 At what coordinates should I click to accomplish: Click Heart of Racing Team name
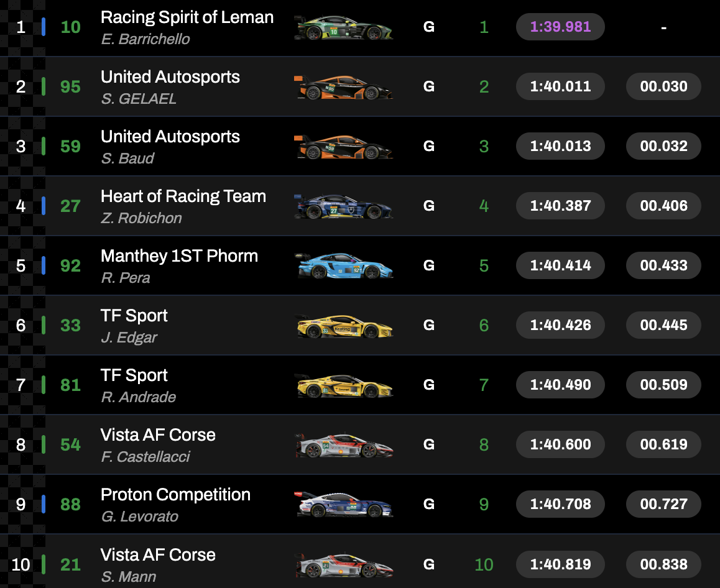(x=183, y=196)
